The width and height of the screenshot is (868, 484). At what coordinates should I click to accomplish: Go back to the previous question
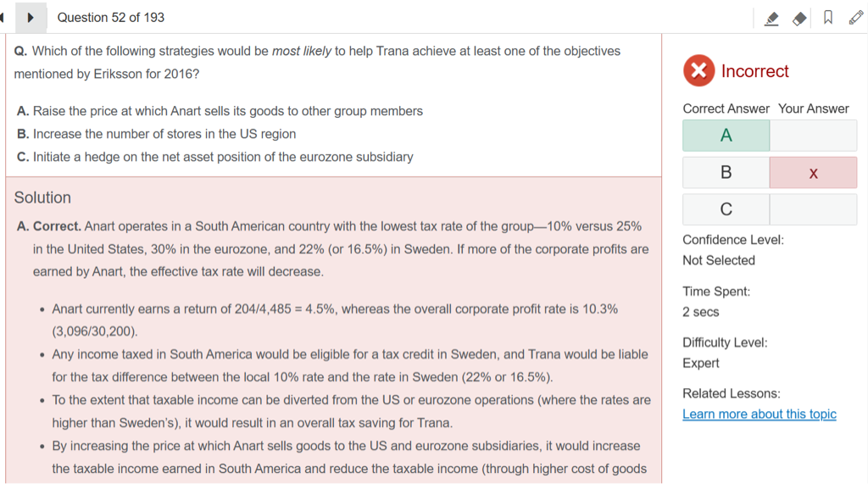pos(3,17)
